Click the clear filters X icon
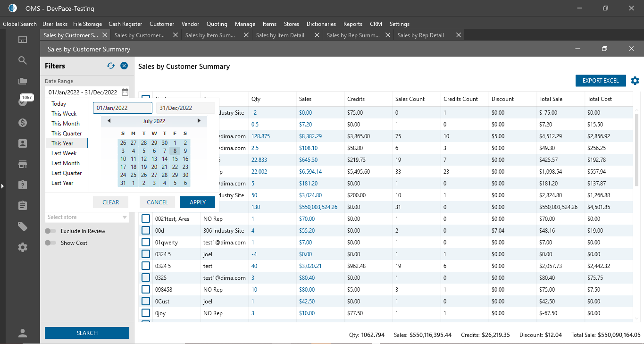 [x=124, y=66]
